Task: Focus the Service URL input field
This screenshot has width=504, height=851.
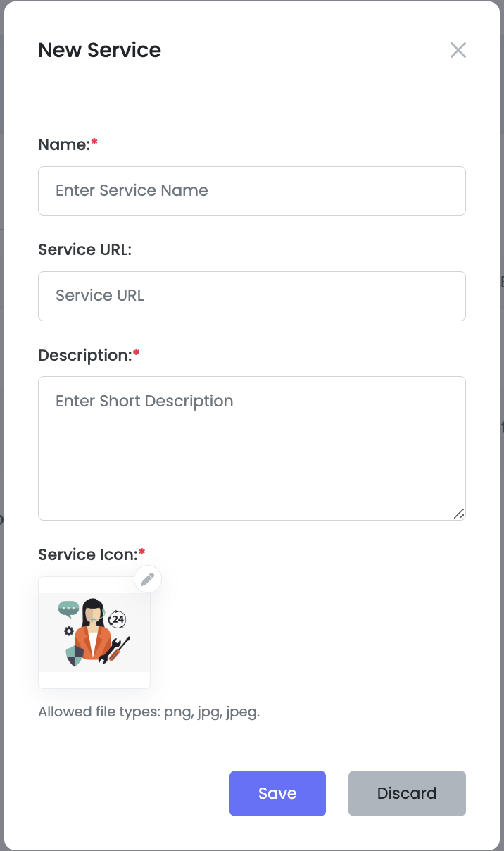Action: pos(252,296)
